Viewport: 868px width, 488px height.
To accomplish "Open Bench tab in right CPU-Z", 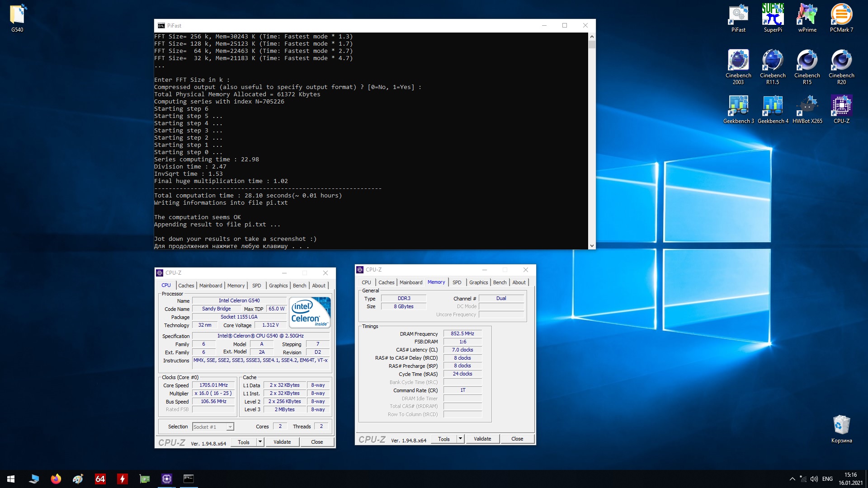I will click(x=500, y=282).
